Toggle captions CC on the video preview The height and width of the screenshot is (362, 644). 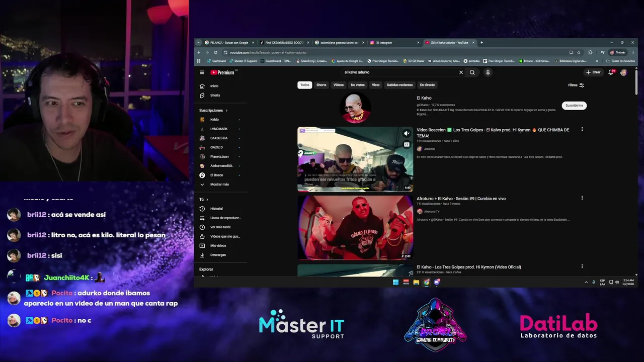pos(407,145)
